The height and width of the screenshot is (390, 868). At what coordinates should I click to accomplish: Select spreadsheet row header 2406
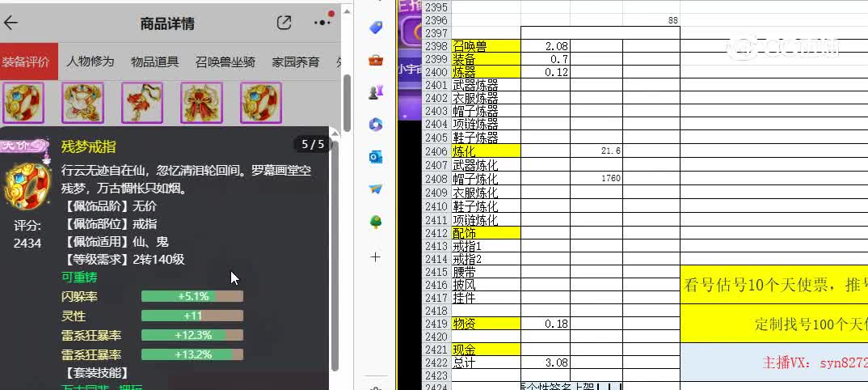pyautogui.click(x=436, y=150)
